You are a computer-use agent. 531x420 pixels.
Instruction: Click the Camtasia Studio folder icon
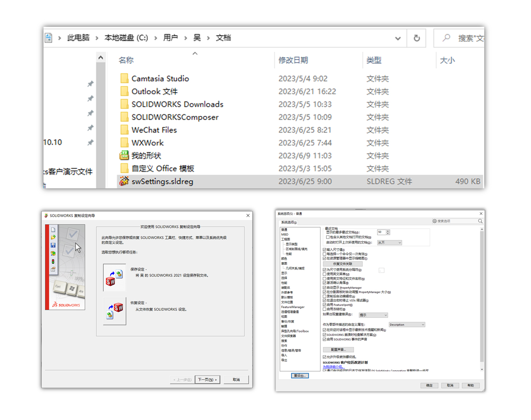pos(124,78)
